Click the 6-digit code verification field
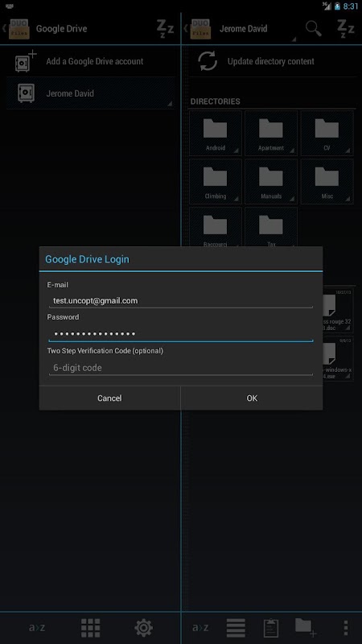This screenshot has height=644, width=362. pyautogui.click(x=180, y=368)
